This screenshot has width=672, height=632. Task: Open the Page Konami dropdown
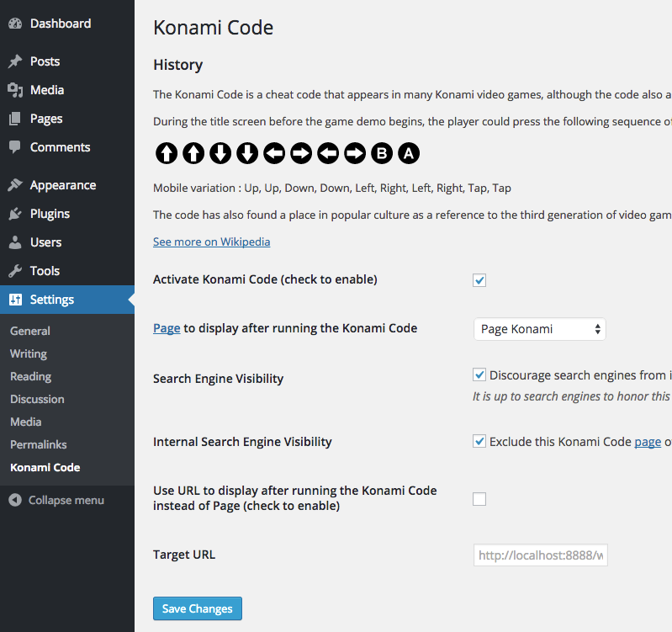pyautogui.click(x=540, y=329)
